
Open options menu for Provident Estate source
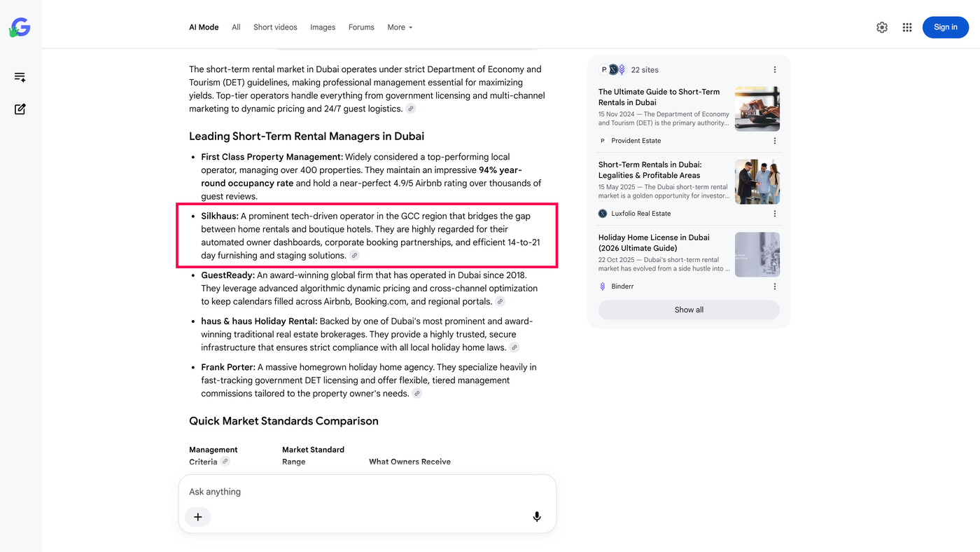coord(775,141)
